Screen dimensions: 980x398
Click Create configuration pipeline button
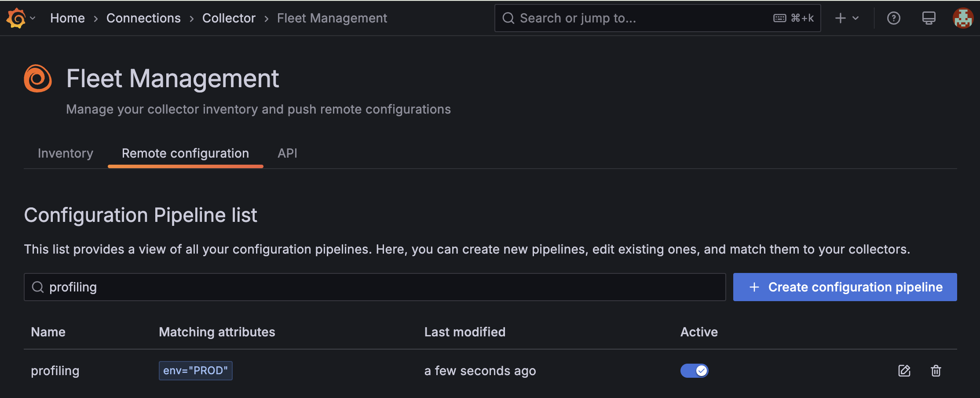(x=845, y=287)
